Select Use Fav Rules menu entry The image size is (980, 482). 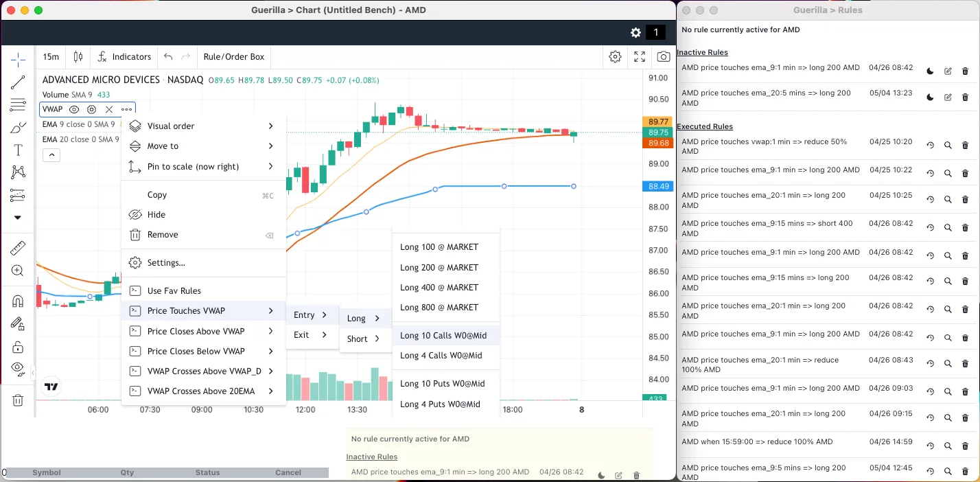[204, 291]
